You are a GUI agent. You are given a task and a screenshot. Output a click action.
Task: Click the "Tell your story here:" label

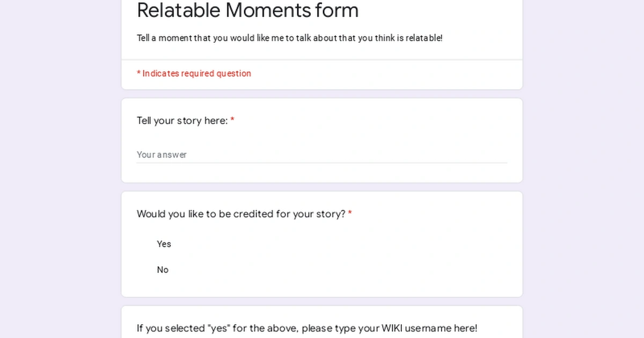pyautogui.click(x=182, y=121)
